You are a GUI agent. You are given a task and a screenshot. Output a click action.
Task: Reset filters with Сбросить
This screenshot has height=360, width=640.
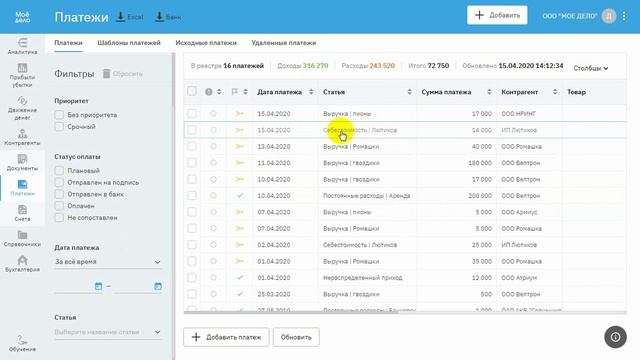click(122, 74)
